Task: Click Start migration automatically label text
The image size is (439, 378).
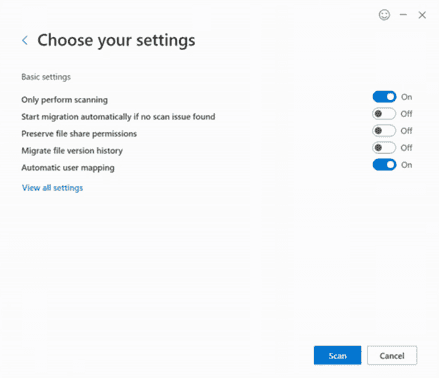Action: 118,117
